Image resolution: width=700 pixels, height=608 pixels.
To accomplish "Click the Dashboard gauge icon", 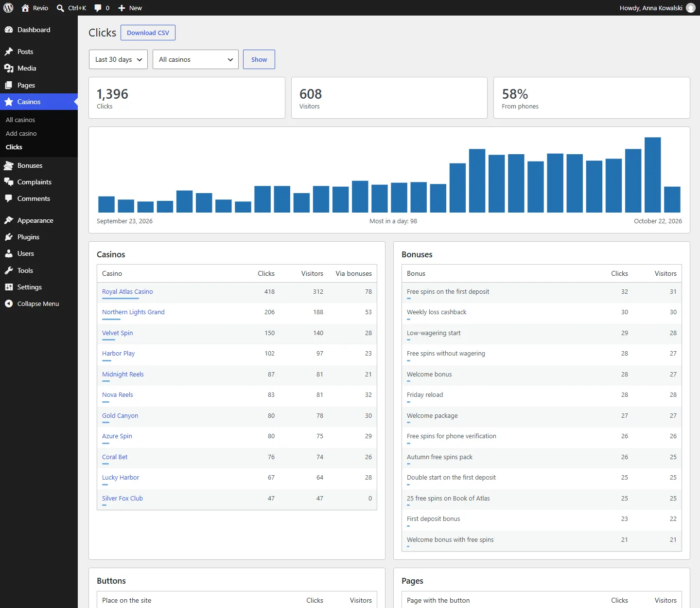I will coord(9,30).
